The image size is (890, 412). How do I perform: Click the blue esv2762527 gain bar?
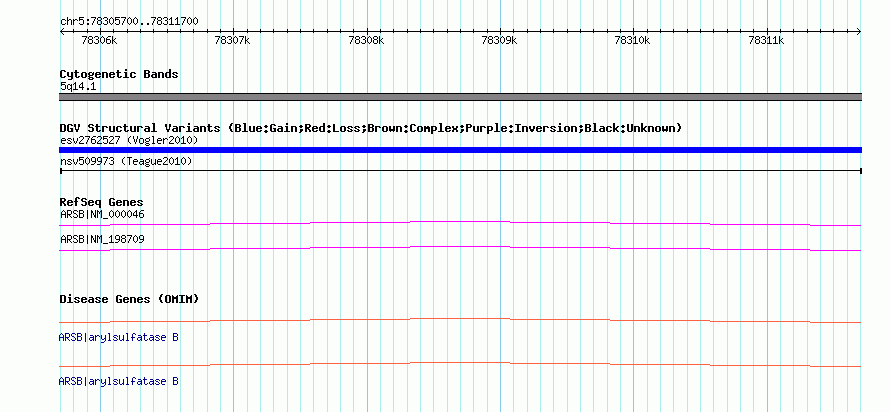460,150
